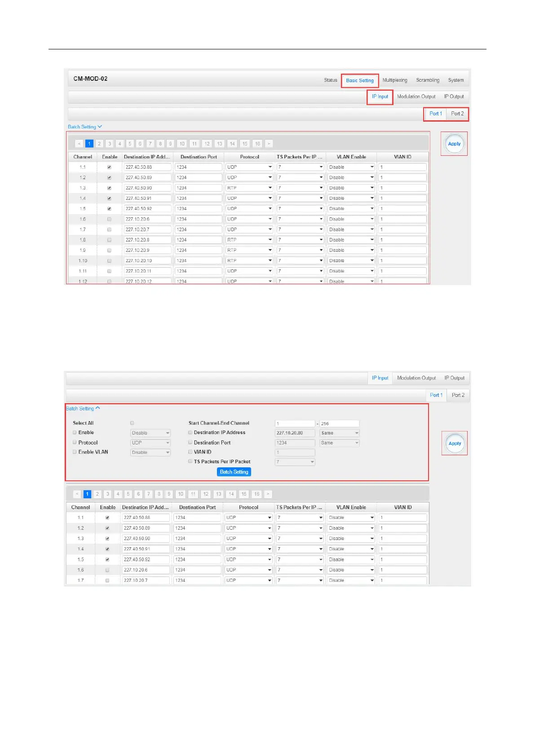Image resolution: width=535 pixels, height=756 pixels.
Task: Switch to Port 2 tab in top panel
Action: pos(457,114)
